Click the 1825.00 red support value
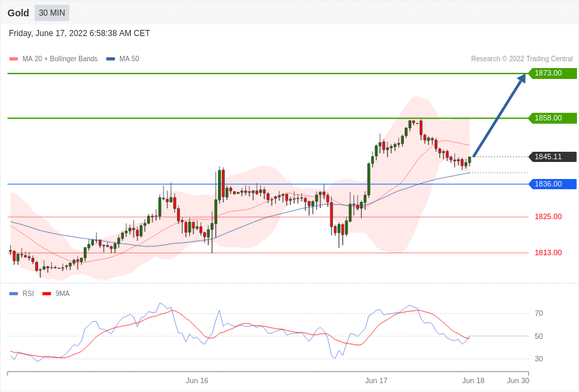This screenshot has height=392, width=579. (x=548, y=216)
